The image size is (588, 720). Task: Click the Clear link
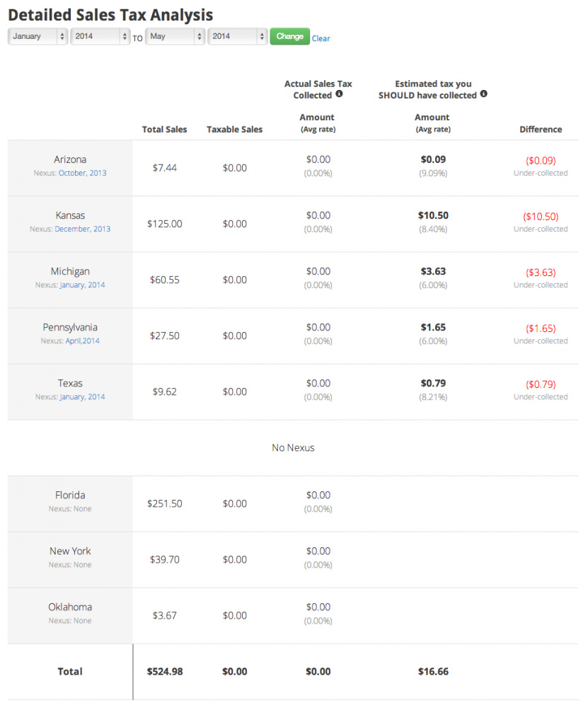[321, 38]
